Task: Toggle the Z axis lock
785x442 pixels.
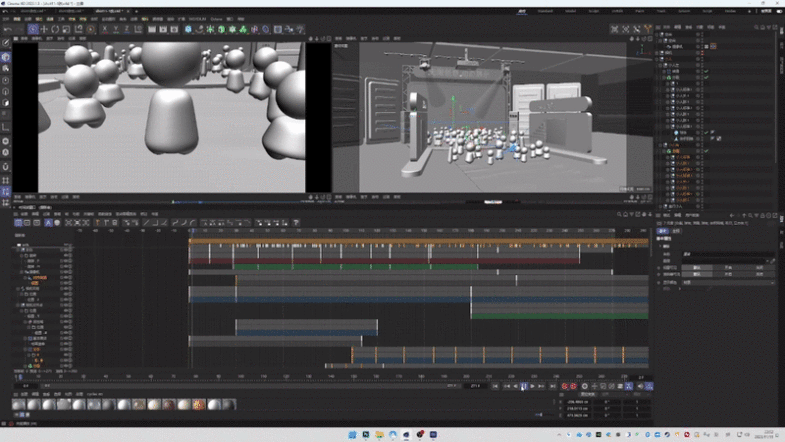Action: [127, 29]
